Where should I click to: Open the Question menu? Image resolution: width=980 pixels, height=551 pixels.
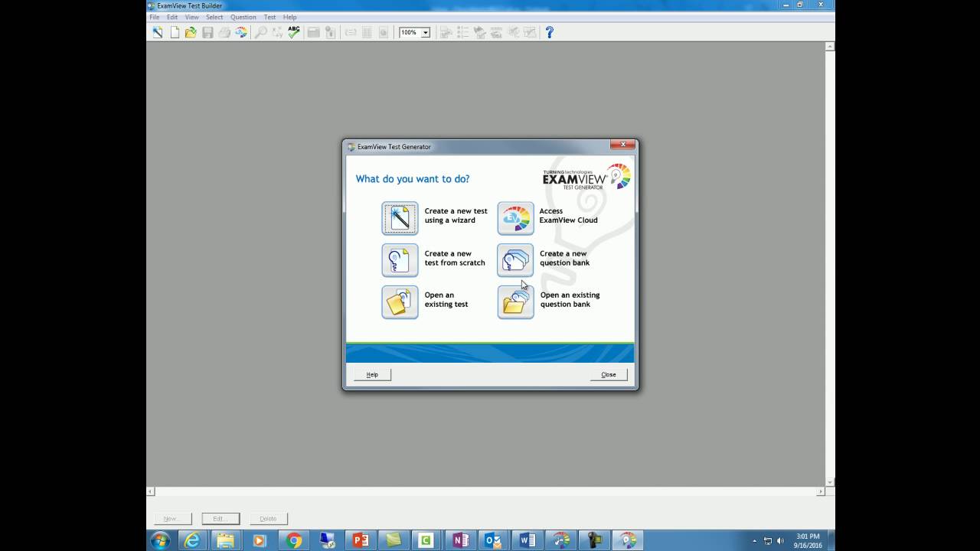coord(243,17)
